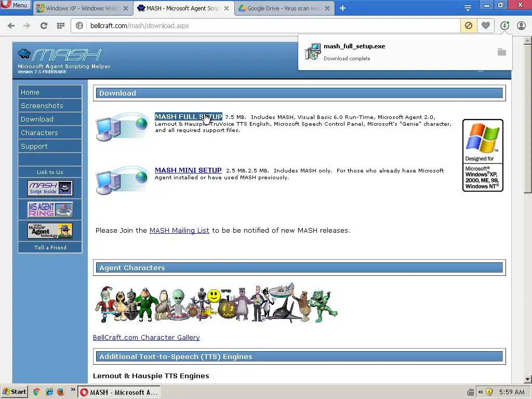Click the Designed for Windows XP logo
The height and width of the screenshot is (399, 532).
point(483,155)
